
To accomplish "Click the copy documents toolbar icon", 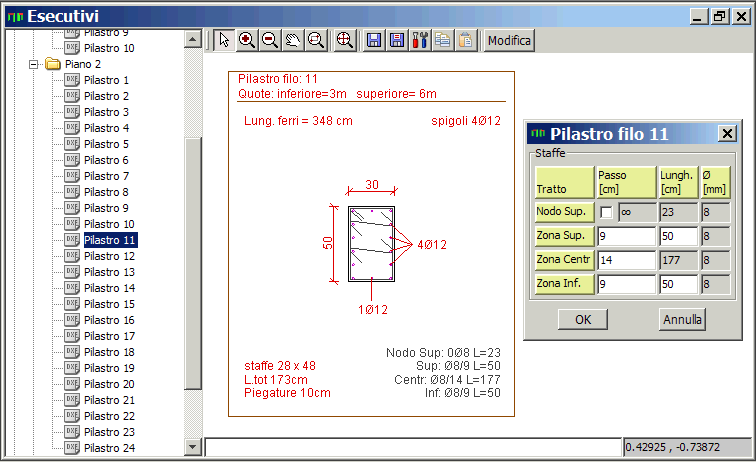I will [x=443, y=40].
